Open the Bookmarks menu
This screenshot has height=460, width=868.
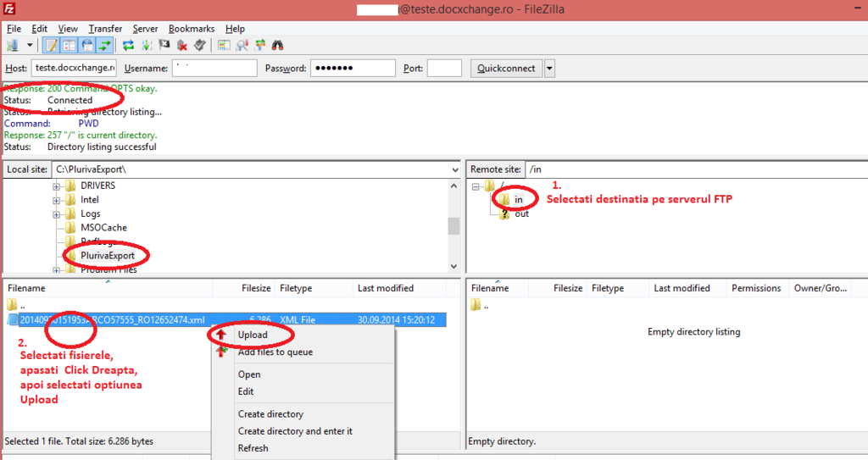pyautogui.click(x=192, y=29)
